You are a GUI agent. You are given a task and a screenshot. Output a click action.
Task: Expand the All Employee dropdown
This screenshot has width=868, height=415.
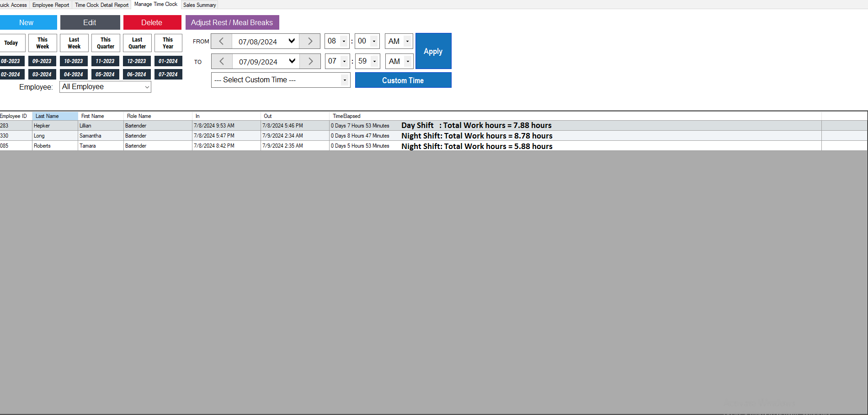[x=147, y=87]
